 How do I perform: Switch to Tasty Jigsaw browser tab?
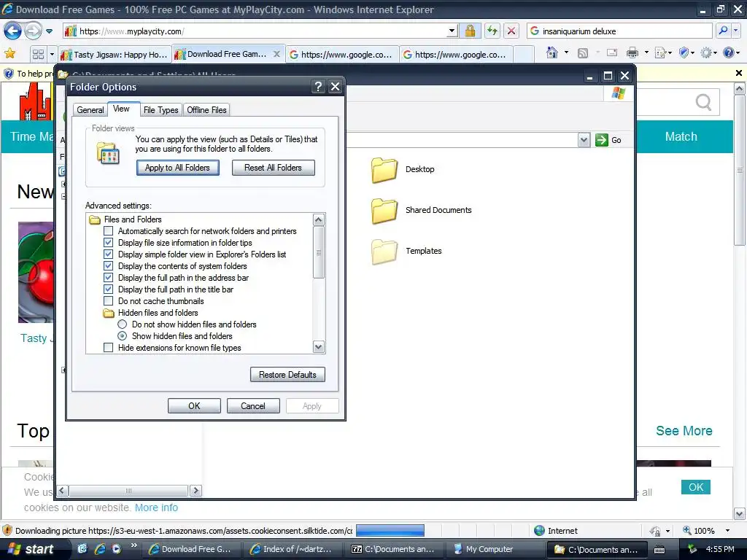click(115, 54)
